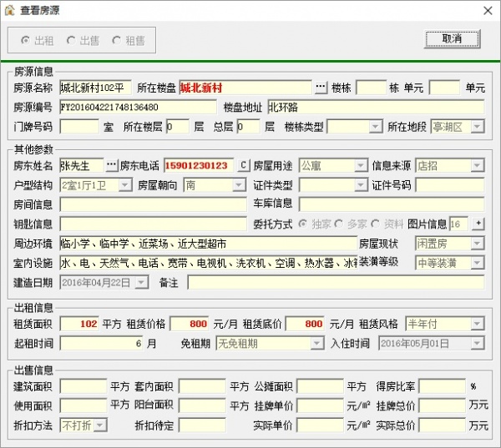Click the 租赁面积 field showing 102
Image resolution: width=501 pixels, height=448 pixels.
tap(79, 324)
